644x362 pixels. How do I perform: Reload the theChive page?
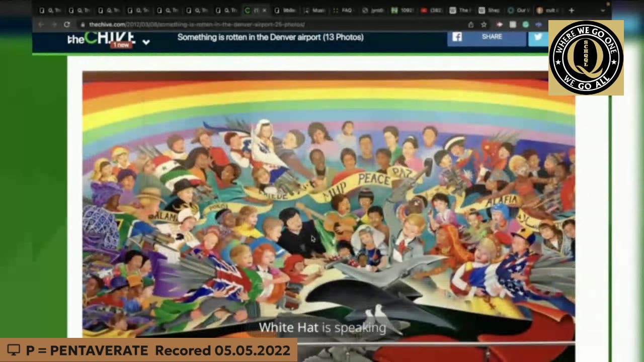point(66,24)
